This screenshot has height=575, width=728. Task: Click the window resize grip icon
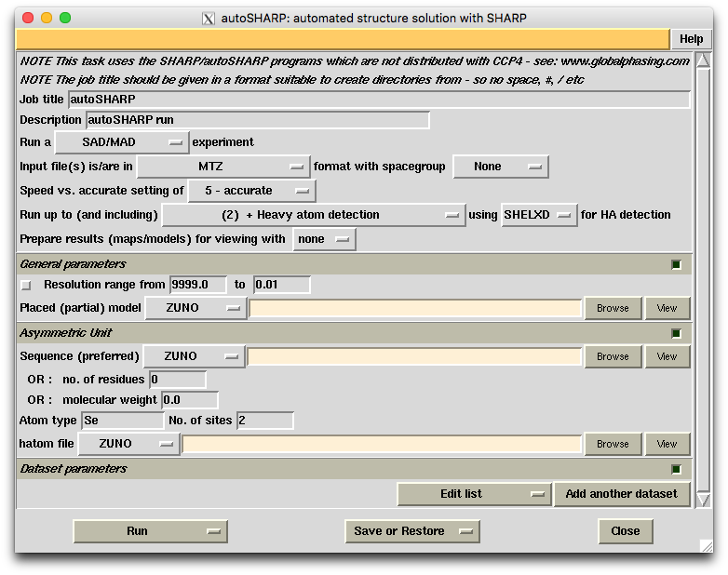coord(706,546)
